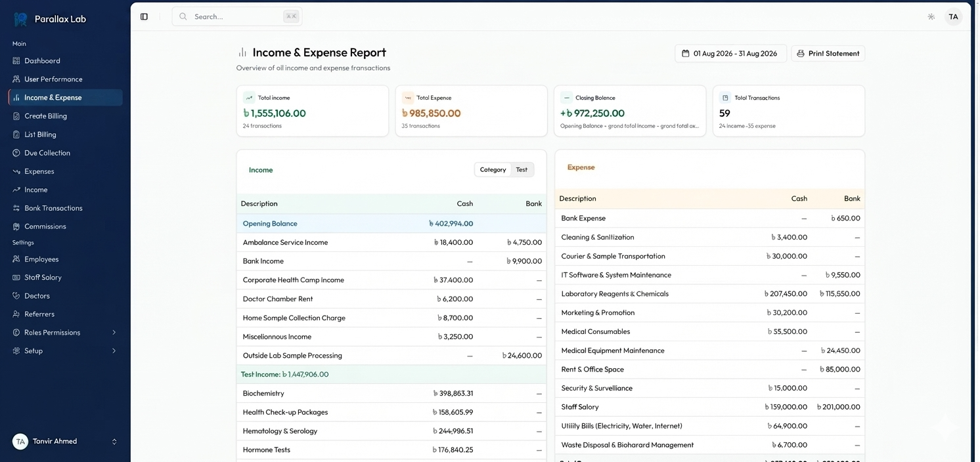
Task: Open the TA user avatar menu
Action: tap(953, 17)
